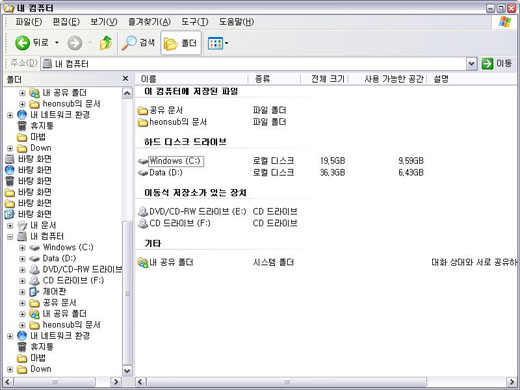Open the 도움말(H) menu
This screenshot has height=390, width=520.
(236, 22)
